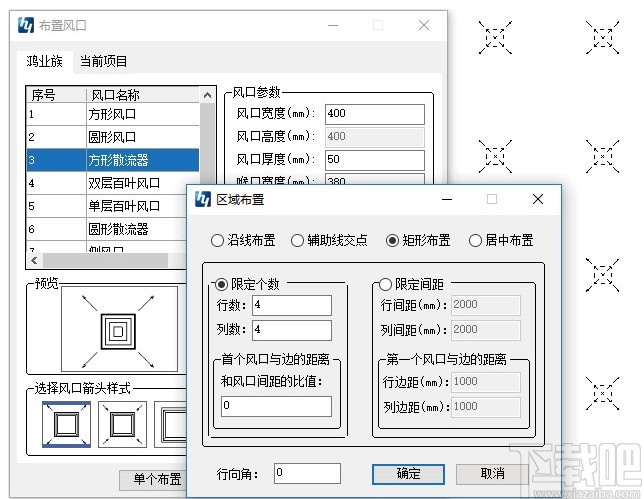Click the 和风口间距的比值 input field

[x=276, y=406]
